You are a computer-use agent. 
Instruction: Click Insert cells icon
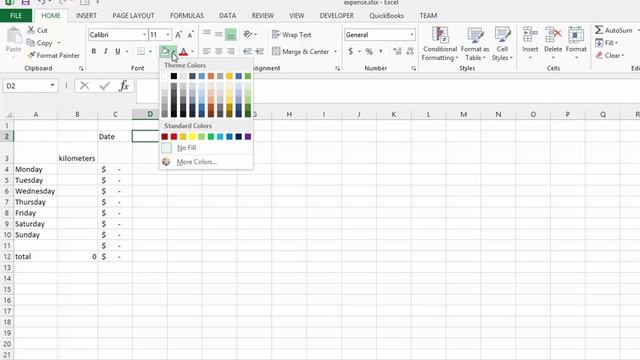click(x=530, y=35)
